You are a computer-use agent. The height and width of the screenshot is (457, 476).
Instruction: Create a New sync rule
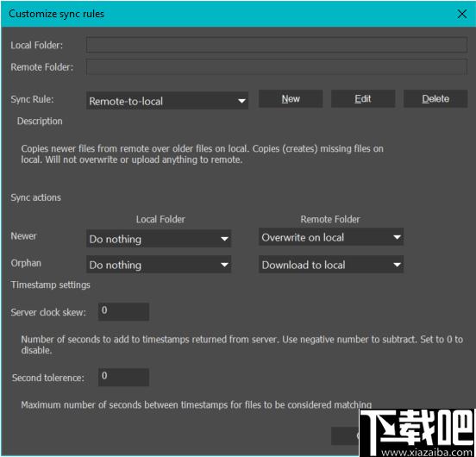pos(291,98)
